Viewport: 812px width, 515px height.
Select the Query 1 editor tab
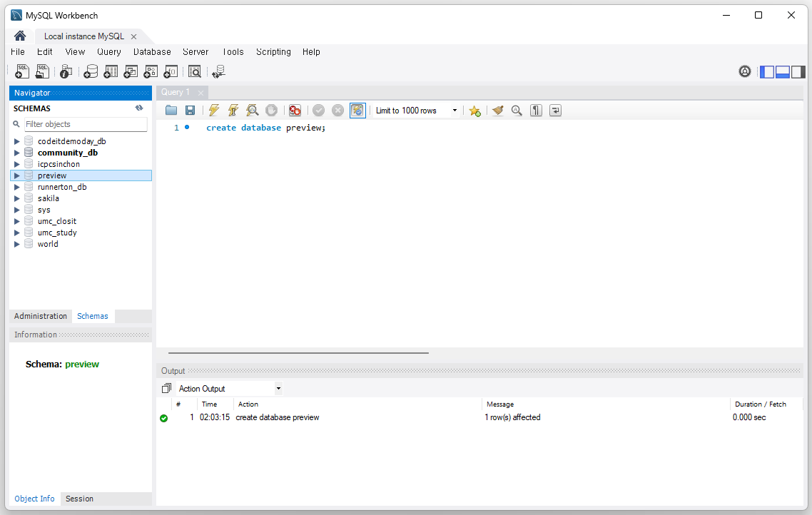(x=176, y=92)
